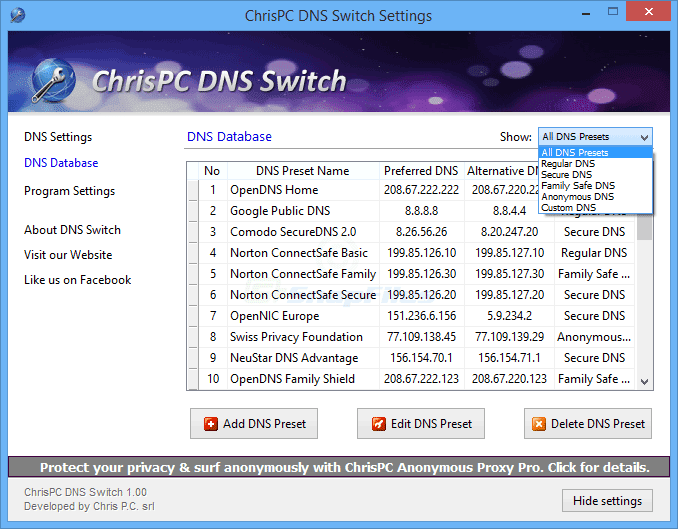Click Anonymous... type cell for Swiss Privacy Foundation
The width and height of the screenshot is (678, 529).
coord(594,337)
